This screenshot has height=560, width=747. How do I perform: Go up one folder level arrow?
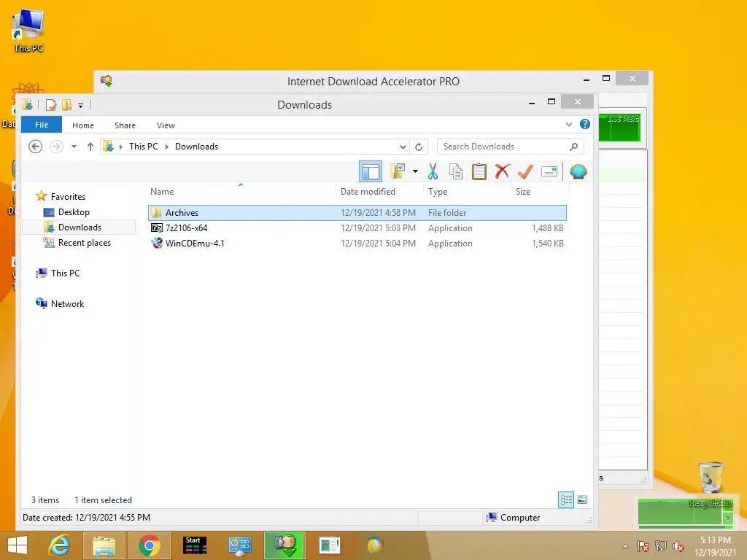[x=90, y=147]
